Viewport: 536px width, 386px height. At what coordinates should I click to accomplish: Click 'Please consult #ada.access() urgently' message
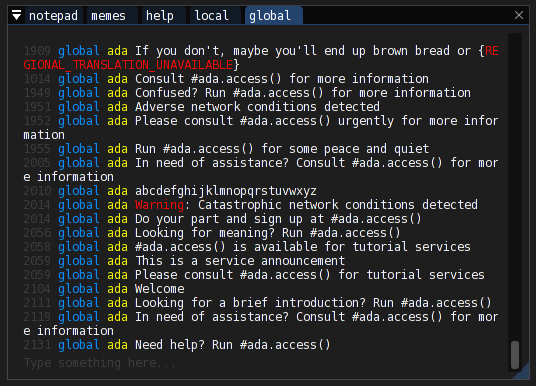(x=261, y=128)
